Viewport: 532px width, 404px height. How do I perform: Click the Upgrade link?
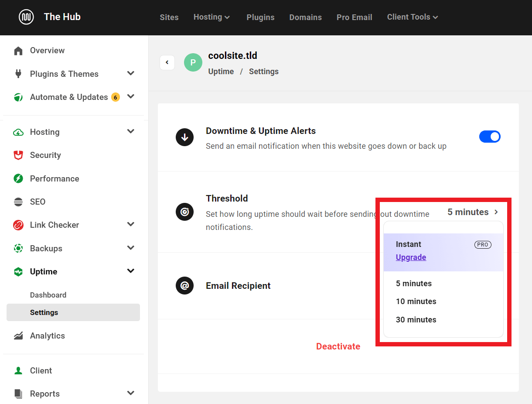pos(411,257)
